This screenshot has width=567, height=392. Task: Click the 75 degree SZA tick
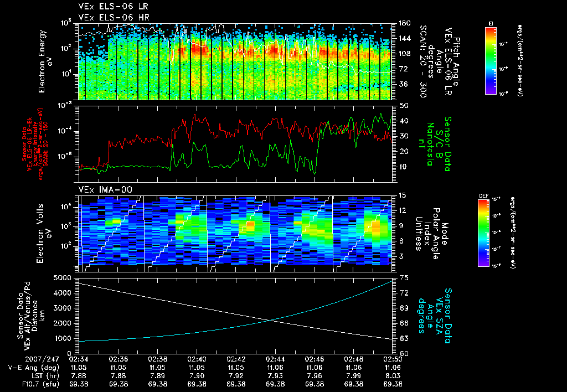(x=403, y=278)
